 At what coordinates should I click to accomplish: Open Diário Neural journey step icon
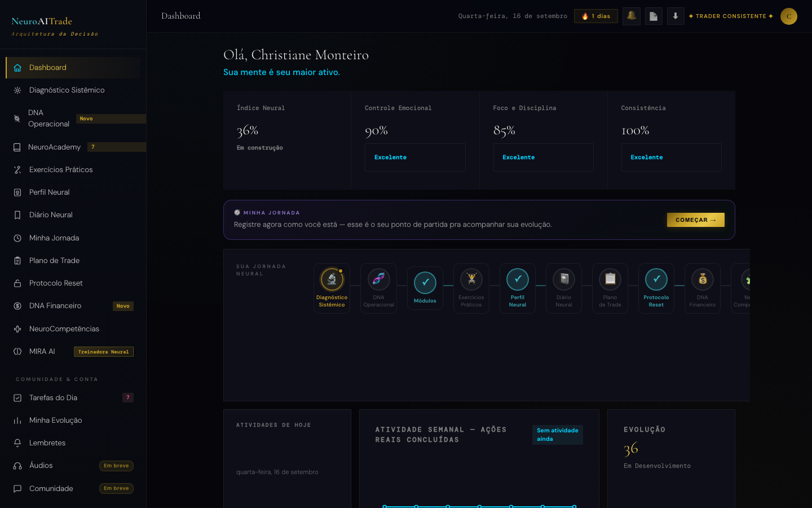click(564, 279)
